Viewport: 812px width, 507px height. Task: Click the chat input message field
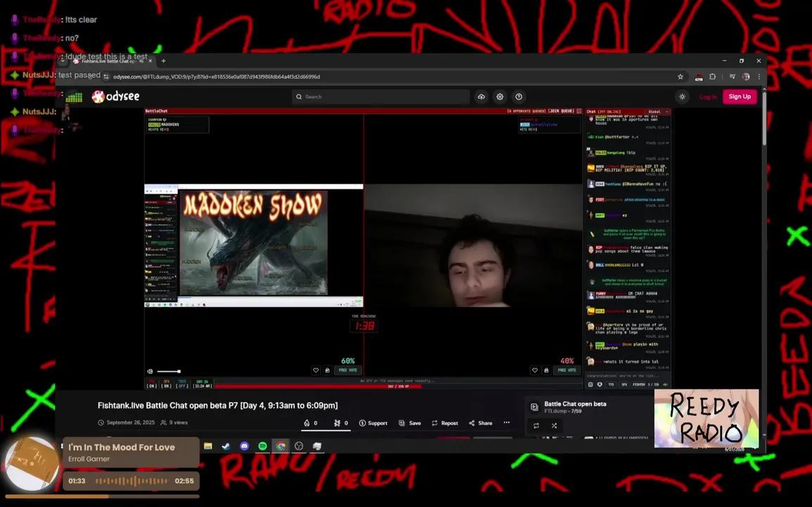628,376
